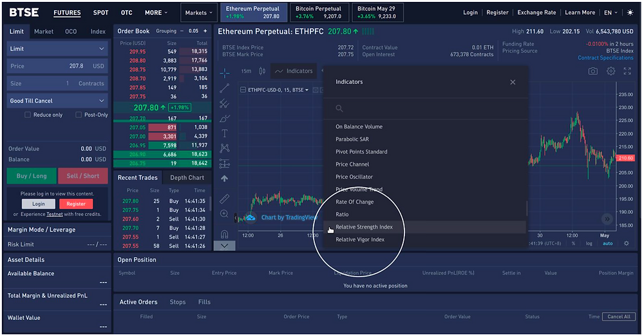Open the Fills tab
The width and height of the screenshot is (644, 336).
point(204,302)
